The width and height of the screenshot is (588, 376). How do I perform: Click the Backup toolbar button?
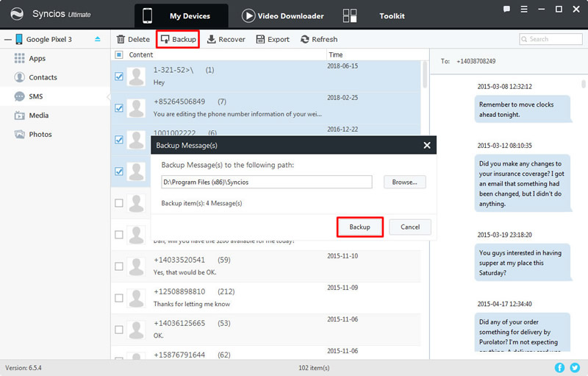coord(178,39)
